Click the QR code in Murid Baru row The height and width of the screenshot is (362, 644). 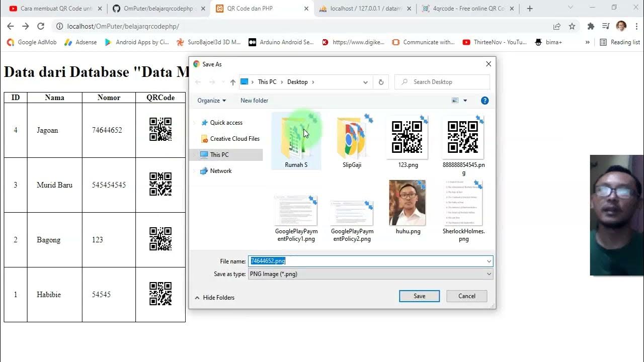pyautogui.click(x=160, y=185)
